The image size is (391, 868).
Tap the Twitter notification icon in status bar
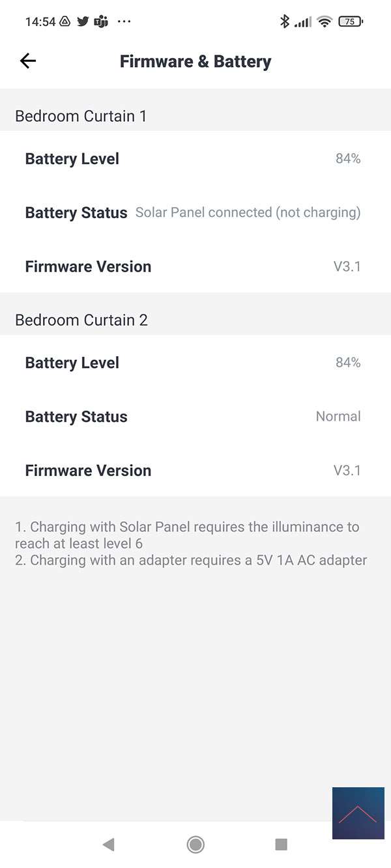[x=83, y=21]
